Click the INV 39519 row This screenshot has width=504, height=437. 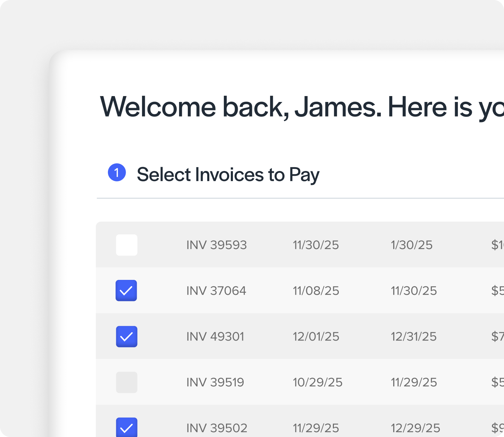215,382
